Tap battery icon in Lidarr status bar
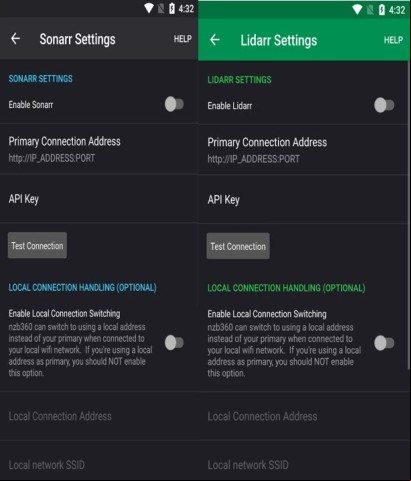This screenshot has height=481, width=411. pyautogui.click(x=382, y=10)
